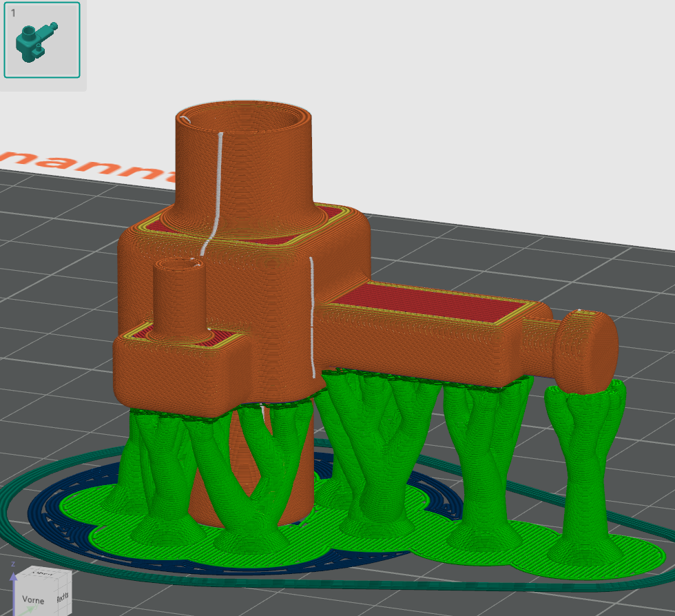Click the "Vorne" face of the view cube
This screenshot has height=616, width=675.
click(x=34, y=600)
